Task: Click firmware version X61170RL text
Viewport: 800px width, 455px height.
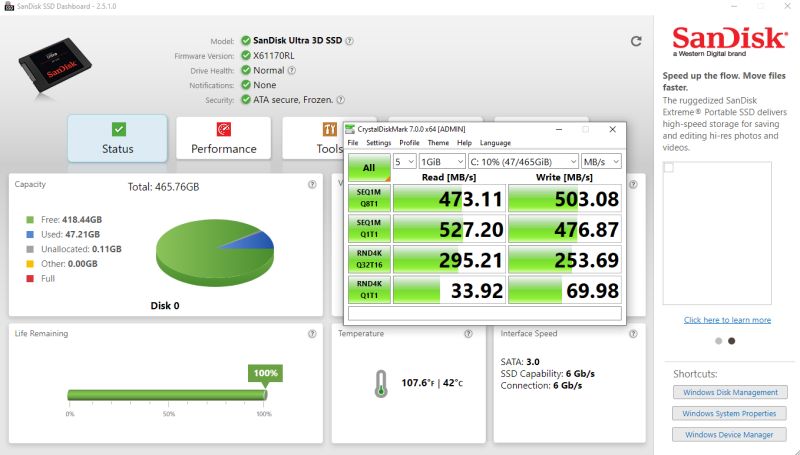Action: [273, 56]
